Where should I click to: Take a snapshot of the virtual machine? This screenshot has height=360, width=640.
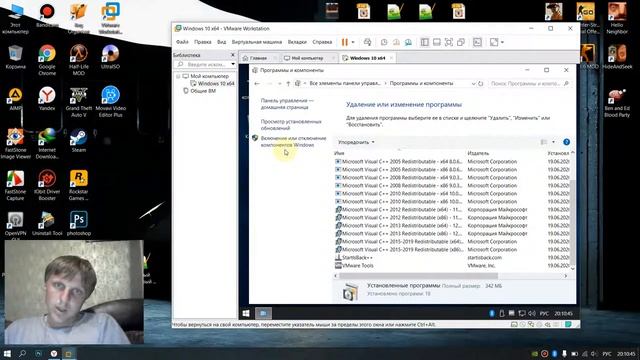pyautogui.click(x=384, y=42)
